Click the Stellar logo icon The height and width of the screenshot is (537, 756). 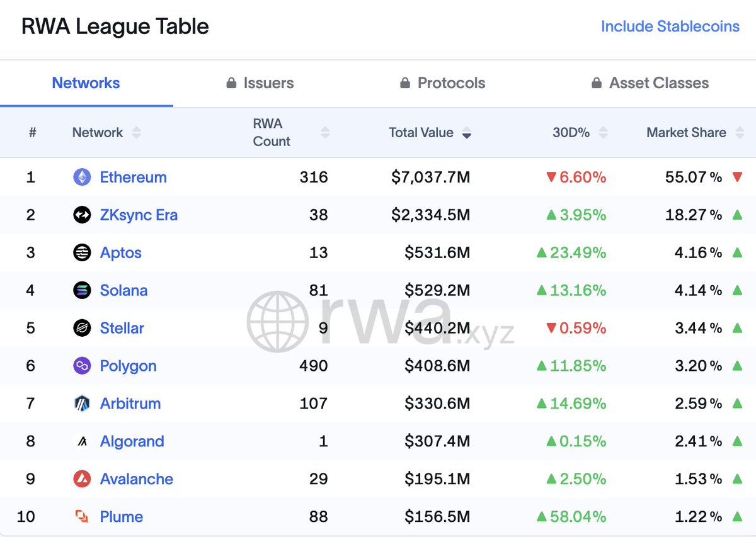click(82, 328)
